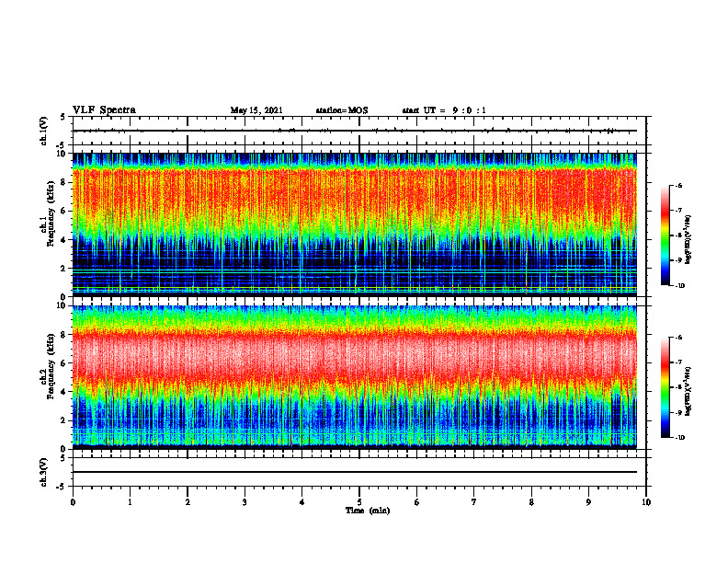Click the 'start UT = 9 : 0 : 1' text
Viewport: 728px width, 563px height.
[444, 110]
